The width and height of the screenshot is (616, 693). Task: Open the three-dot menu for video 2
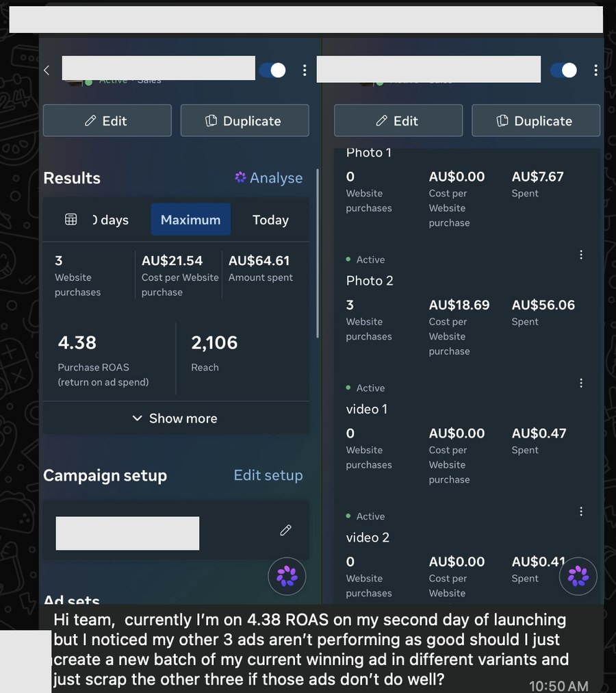pos(581,512)
